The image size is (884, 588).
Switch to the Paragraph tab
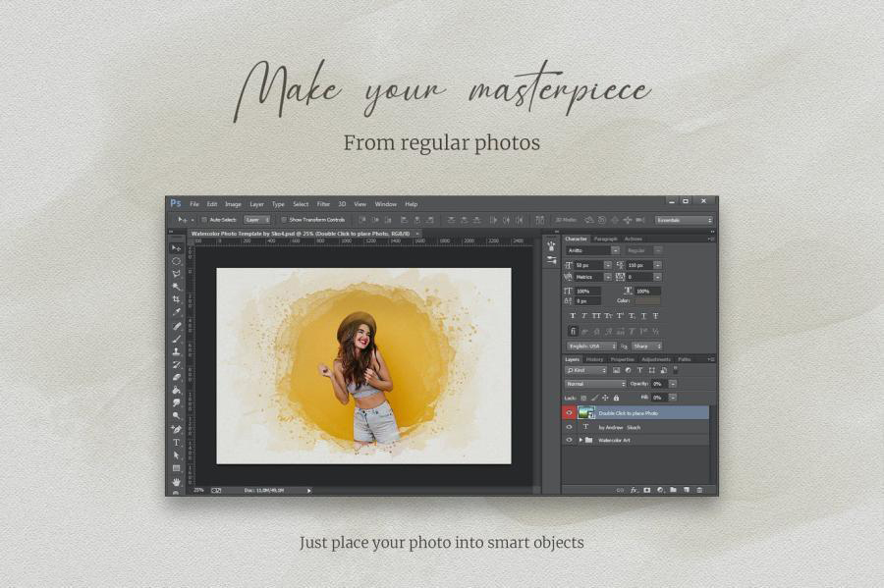(606, 239)
